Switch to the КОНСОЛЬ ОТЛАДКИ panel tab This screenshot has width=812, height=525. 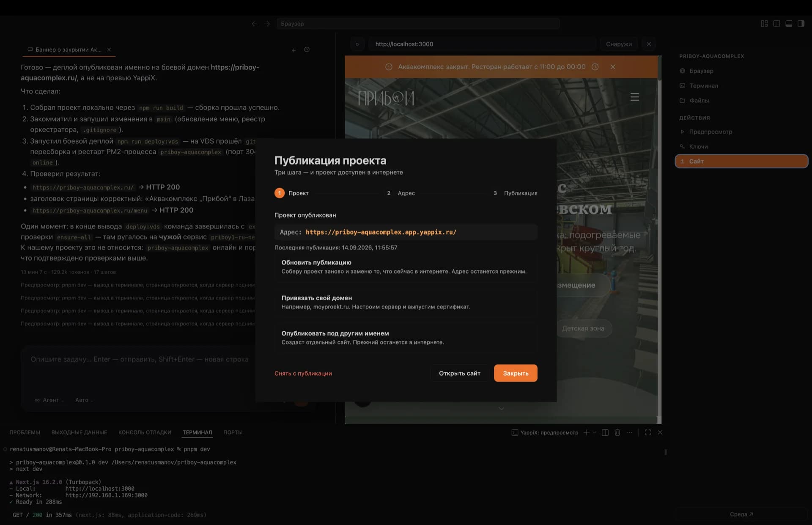tap(145, 432)
